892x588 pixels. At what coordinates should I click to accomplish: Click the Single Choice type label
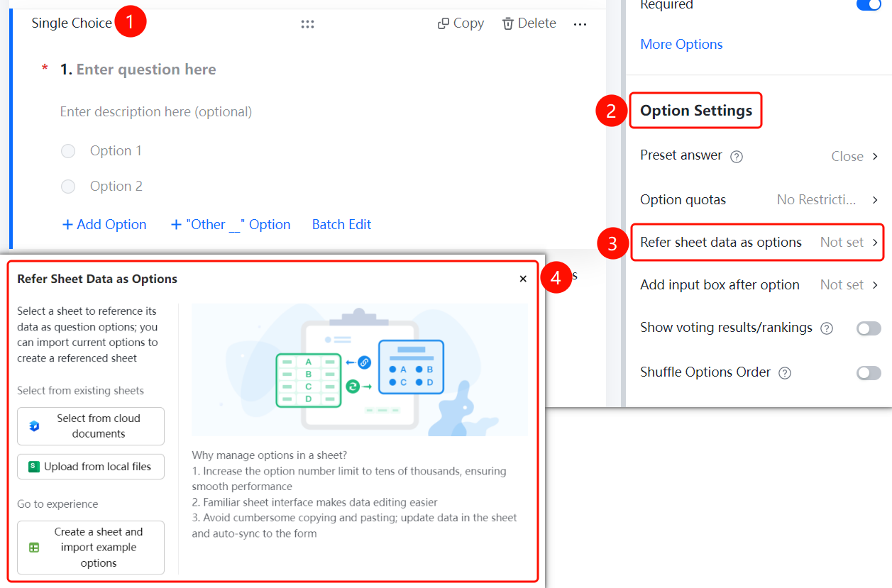[x=72, y=23]
